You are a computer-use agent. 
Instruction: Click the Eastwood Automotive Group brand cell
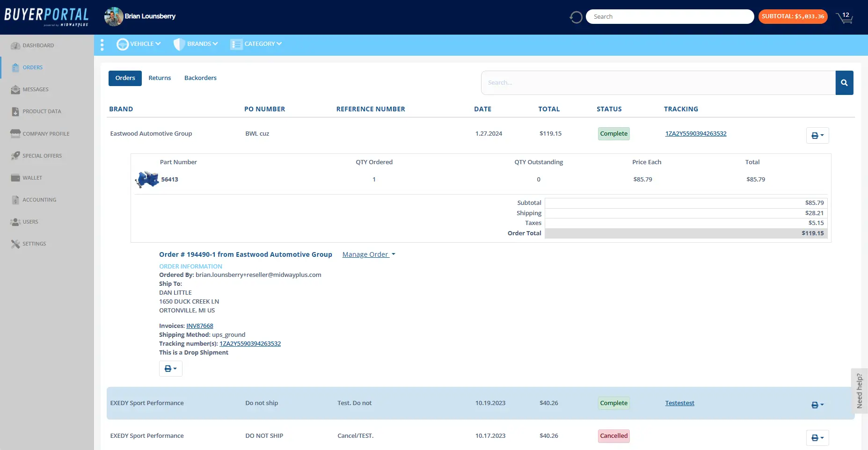pos(151,134)
